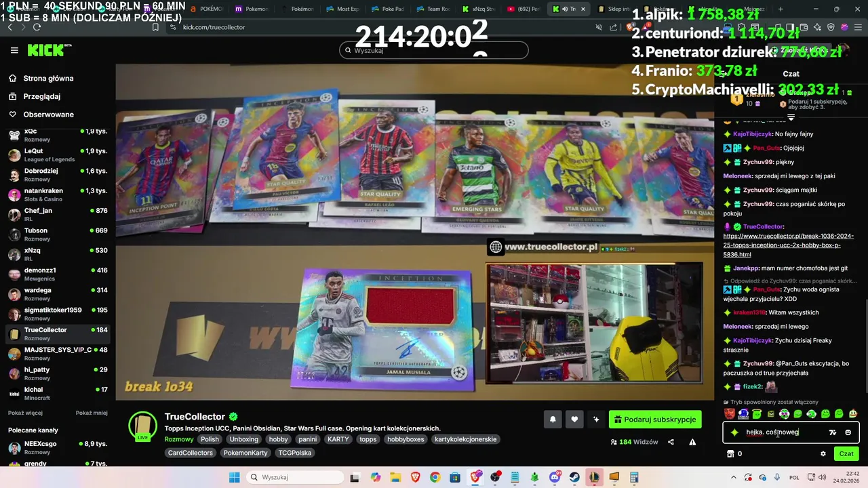This screenshot has width=868, height=488.
Task: Open the Rozmowy category link
Action: tap(179, 439)
